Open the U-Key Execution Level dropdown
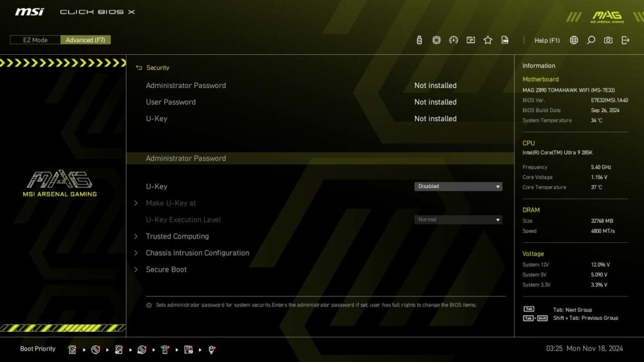This screenshot has height=362, width=644. coord(458,220)
